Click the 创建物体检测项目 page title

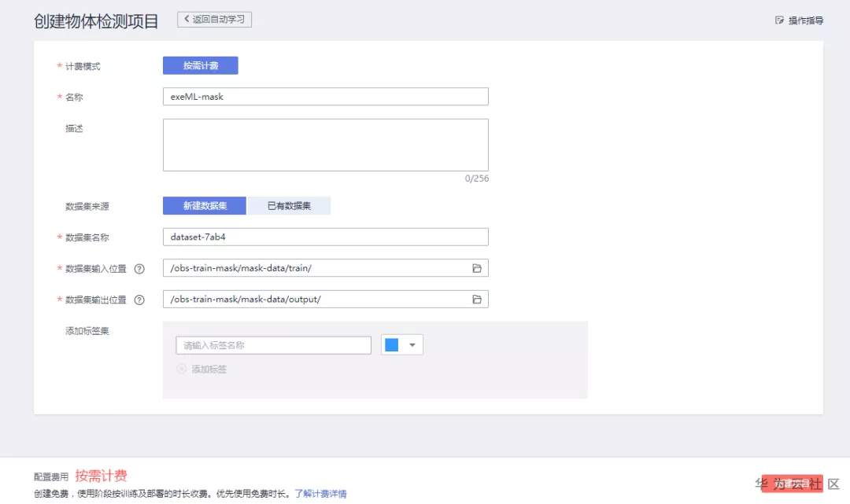click(x=96, y=21)
